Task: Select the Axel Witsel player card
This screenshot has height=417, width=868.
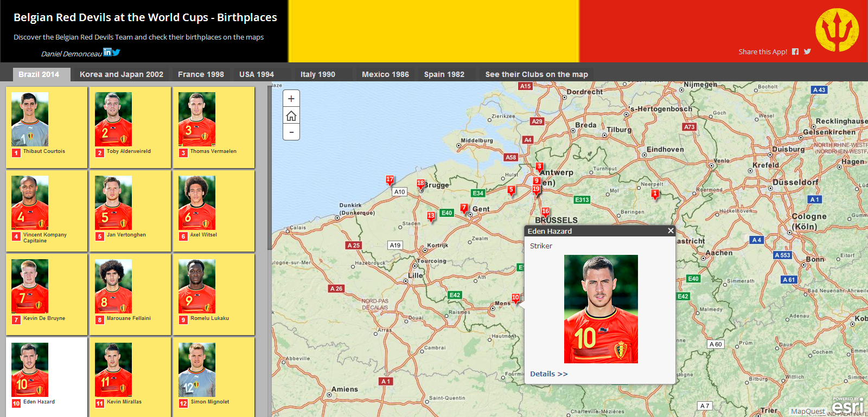Action: point(214,211)
